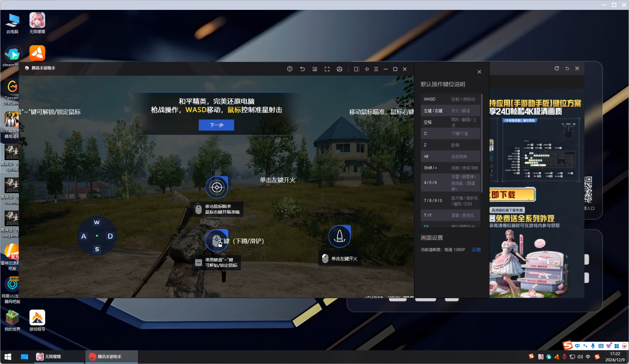Select the 左键 / 右键 row in keymap list
This screenshot has height=364, width=629.
[450, 111]
